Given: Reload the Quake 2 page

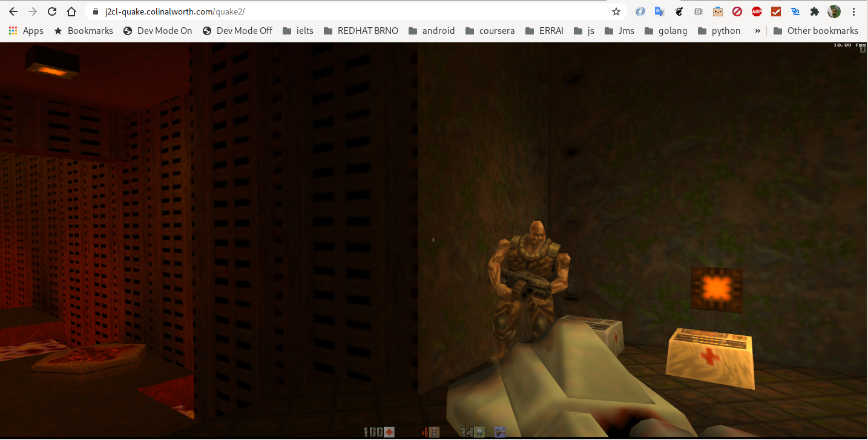Looking at the screenshot, I should (x=52, y=11).
